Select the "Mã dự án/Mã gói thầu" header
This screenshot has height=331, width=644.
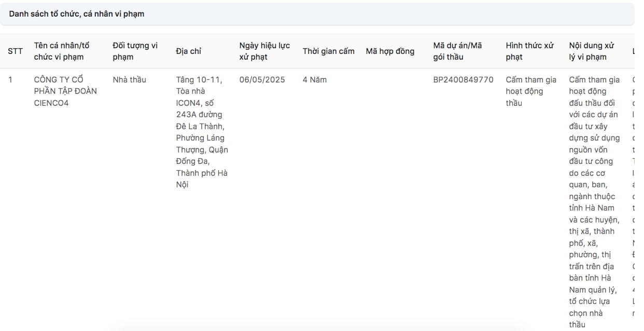(x=457, y=51)
